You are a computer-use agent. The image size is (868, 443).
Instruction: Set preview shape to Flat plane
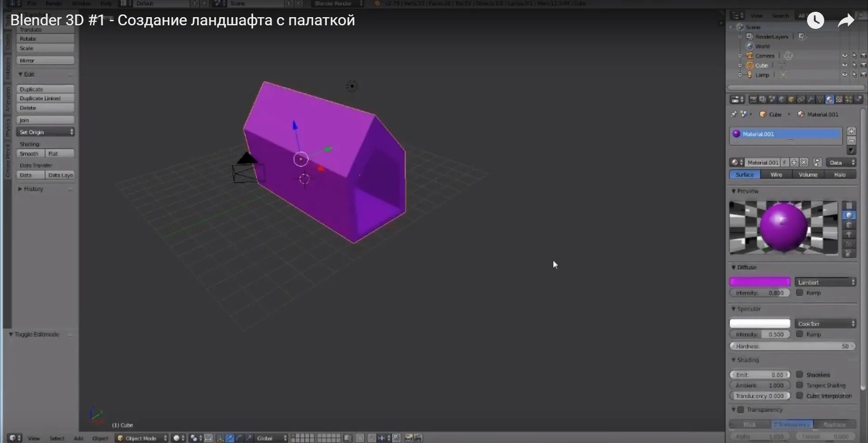tap(849, 206)
